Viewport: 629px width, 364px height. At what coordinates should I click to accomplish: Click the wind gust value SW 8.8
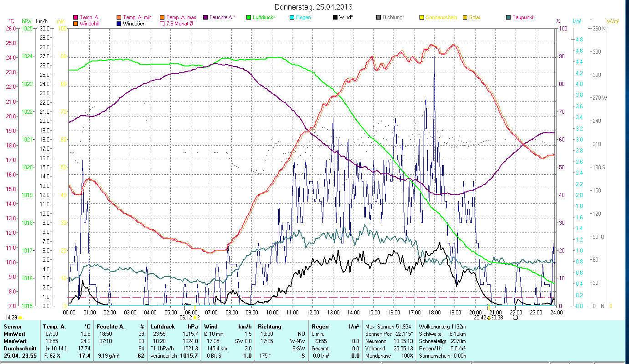(244, 341)
